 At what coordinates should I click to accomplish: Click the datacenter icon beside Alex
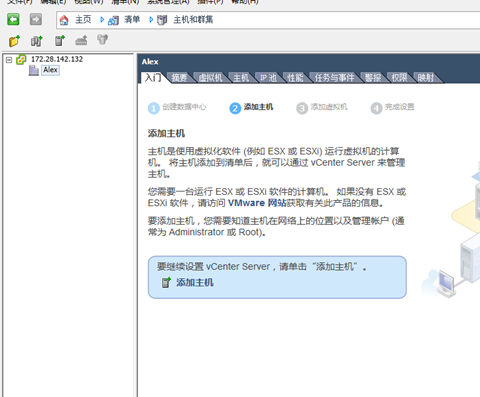pos(34,70)
